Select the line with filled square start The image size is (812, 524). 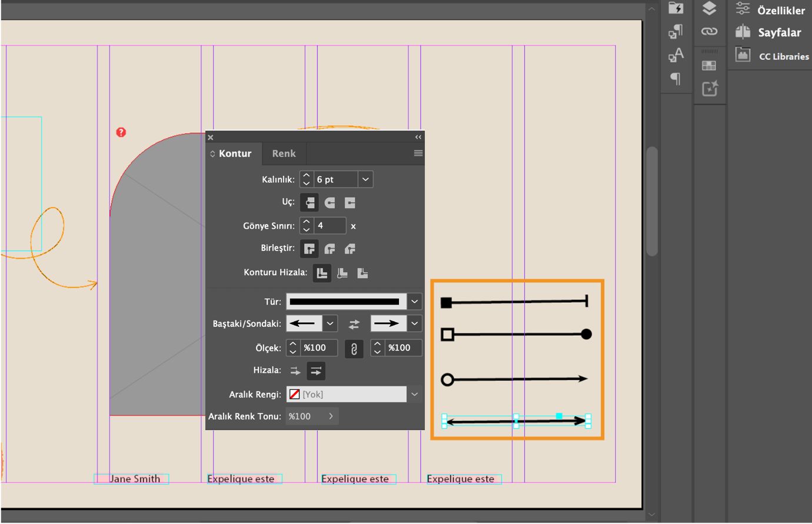[514, 302]
